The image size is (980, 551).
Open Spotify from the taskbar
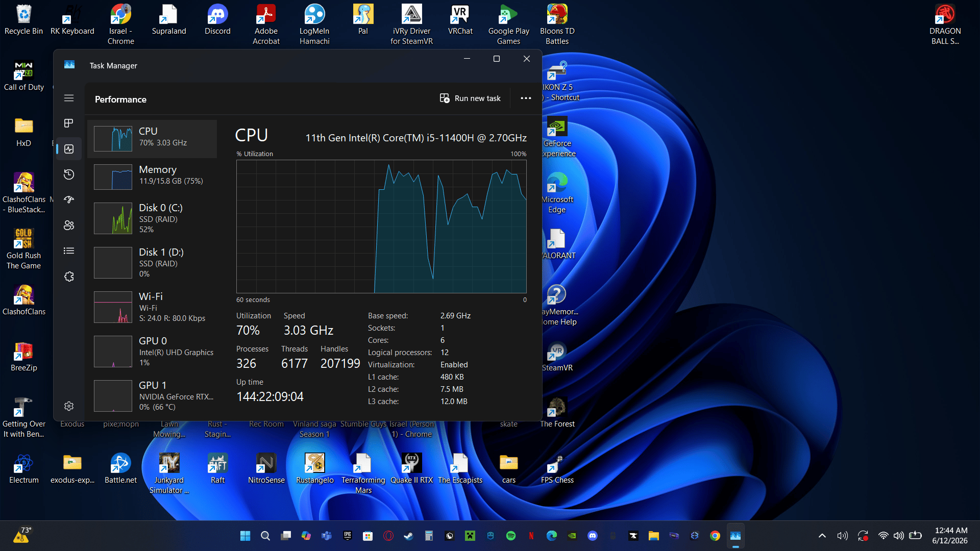coord(510,536)
